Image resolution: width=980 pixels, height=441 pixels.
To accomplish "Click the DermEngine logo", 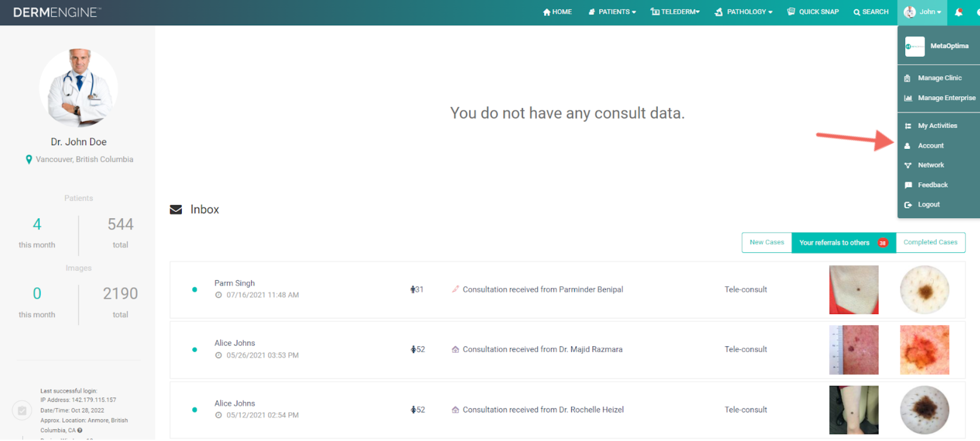I will coord(57,12).
